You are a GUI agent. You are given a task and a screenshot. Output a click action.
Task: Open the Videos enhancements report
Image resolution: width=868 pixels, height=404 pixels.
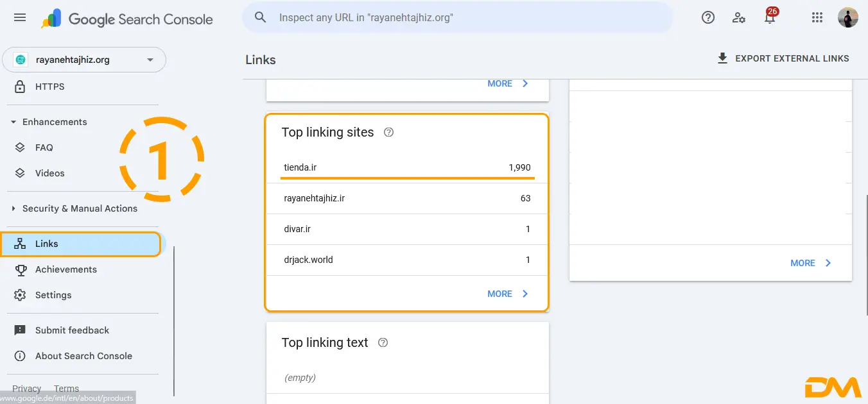(x=49, y=173)
